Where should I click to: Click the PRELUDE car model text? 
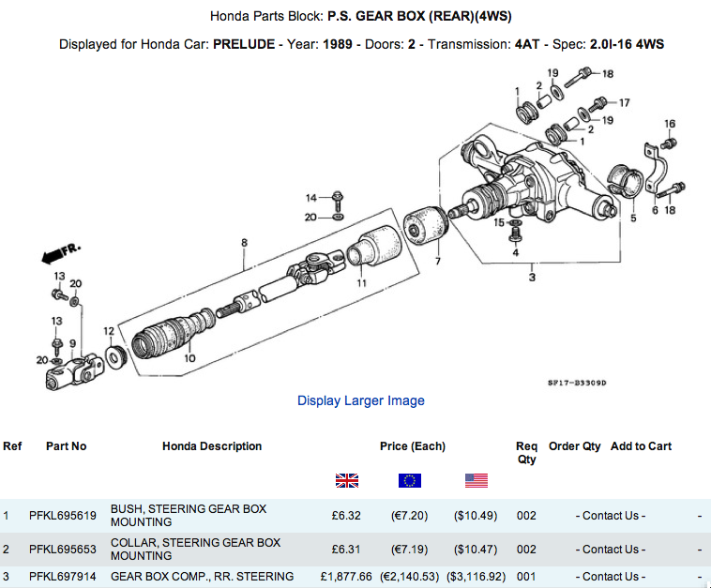click(x=244, y=44)
